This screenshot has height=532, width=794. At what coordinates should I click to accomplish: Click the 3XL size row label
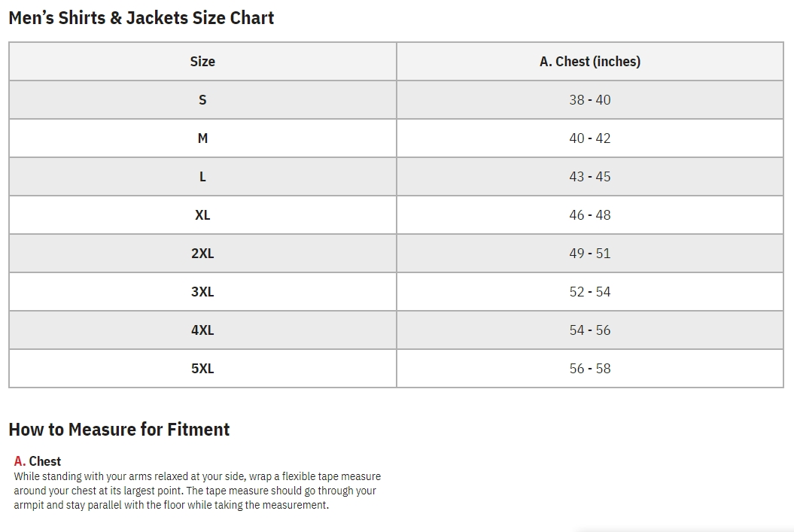click(x=202, y=292)
